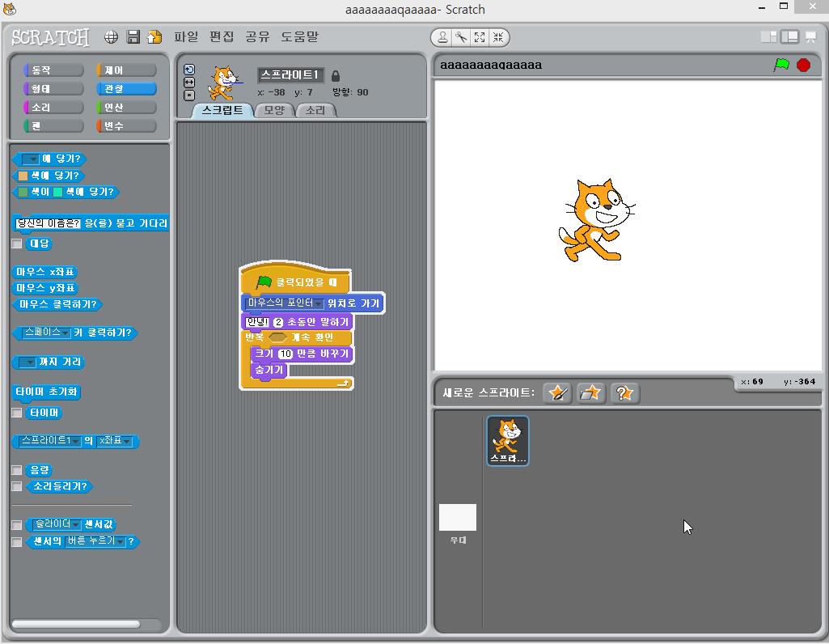The image size is (829, 644).
Task: Select the 제어 block category
Action: pos(125,70)
